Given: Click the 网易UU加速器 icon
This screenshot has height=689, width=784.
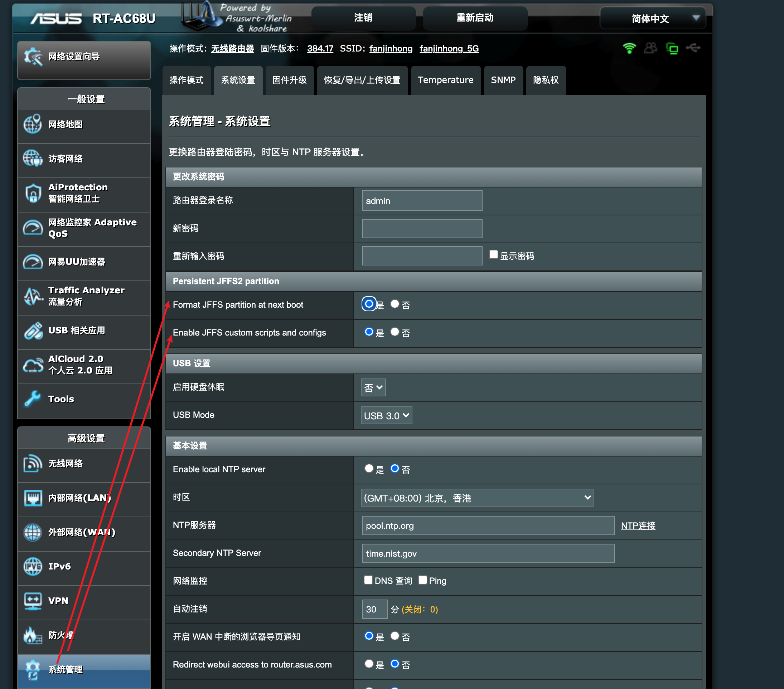Looking at the screenshot, I should point(33,262).
